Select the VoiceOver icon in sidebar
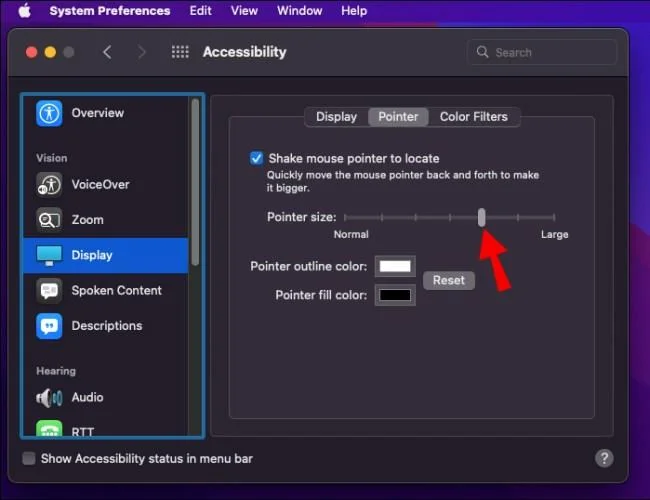The width and height of the screenshot is (650, 500). click(x=49, y=184)
